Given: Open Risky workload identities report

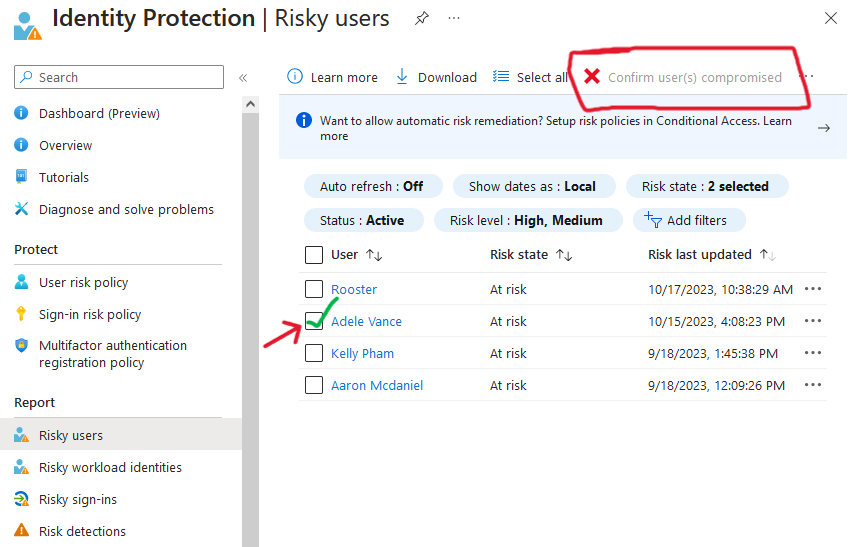Looking at the screenshot, I should (x=110, y=467).
